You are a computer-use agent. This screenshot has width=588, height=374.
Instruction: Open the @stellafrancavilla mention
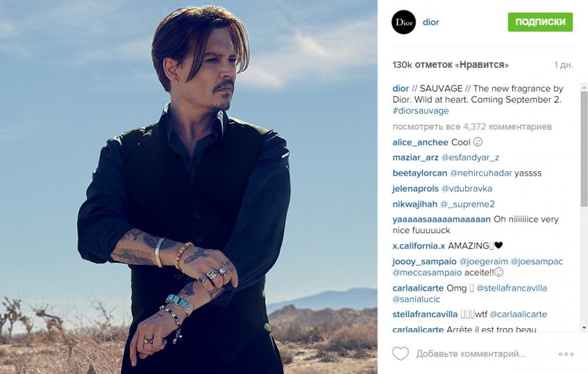click(512, 288)
